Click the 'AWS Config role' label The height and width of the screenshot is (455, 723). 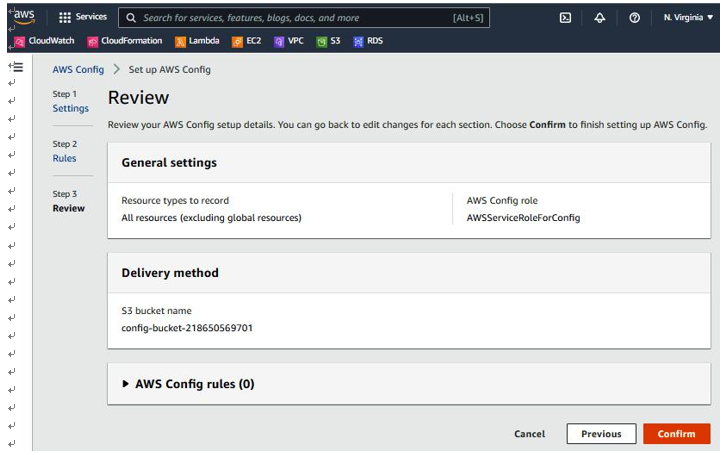pyautogui.click(x=502, y=201)
